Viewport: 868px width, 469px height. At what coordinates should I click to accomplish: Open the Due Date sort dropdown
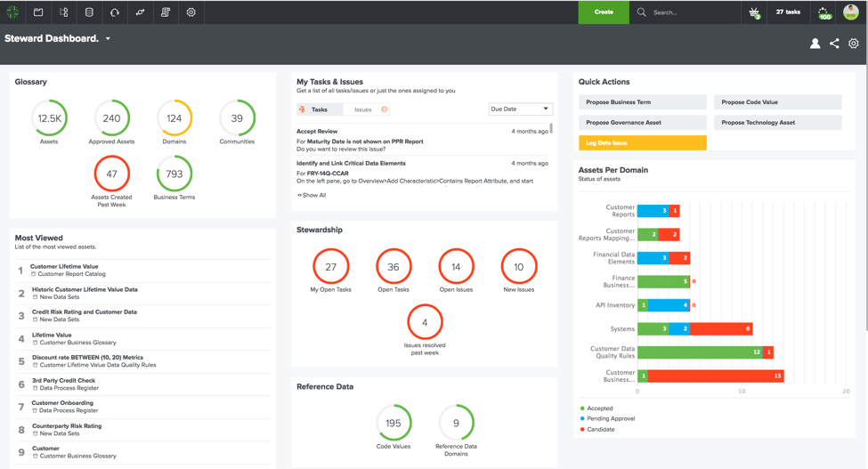click(520, 109)
